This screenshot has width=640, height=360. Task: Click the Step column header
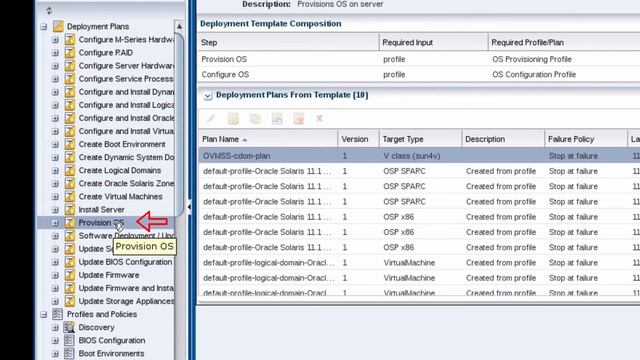point(288,42)
